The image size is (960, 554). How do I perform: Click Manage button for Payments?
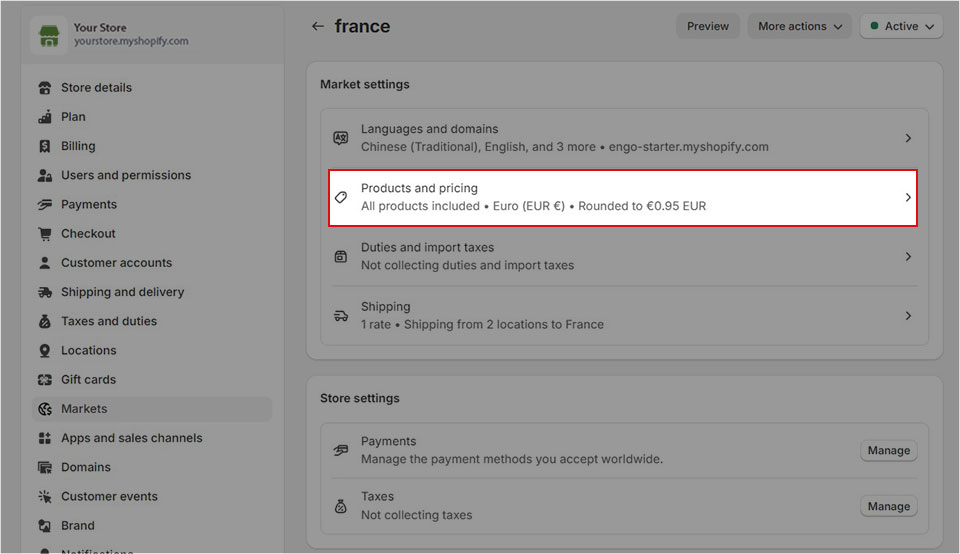[x=888, y=451]
